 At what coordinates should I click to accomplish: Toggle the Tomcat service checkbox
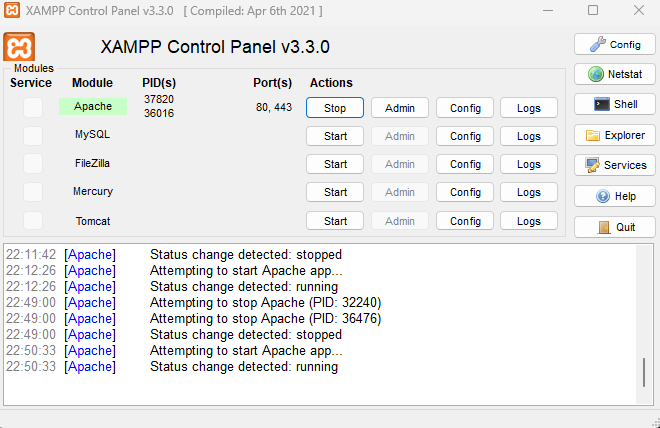(33, 220)
